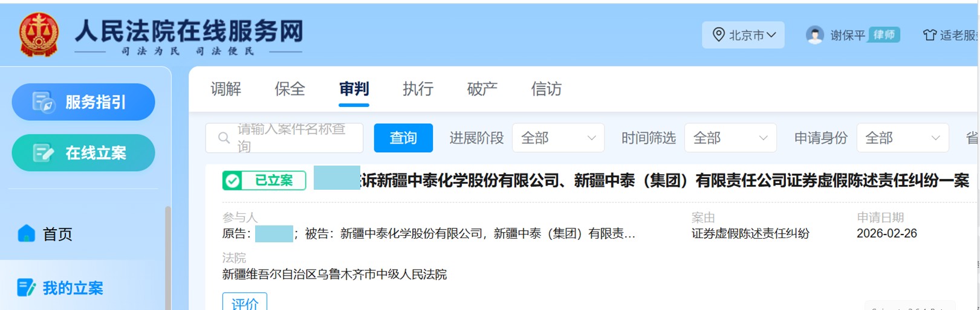The image size is (980, 310).
Task: Expand the 进展阶段 dropdown
Action: [x=558, y=138]
